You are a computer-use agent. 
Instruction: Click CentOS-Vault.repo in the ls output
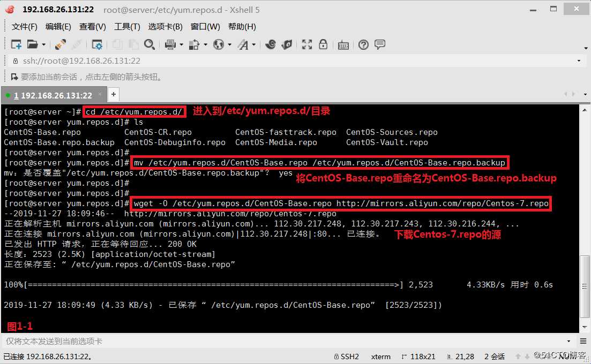tap(387, 143)
